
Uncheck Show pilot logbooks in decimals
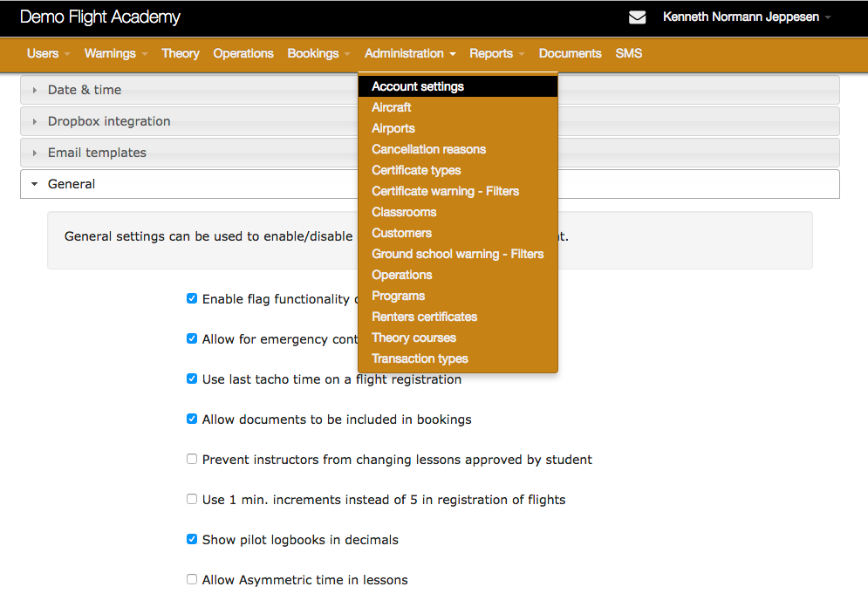click(192, 539)
